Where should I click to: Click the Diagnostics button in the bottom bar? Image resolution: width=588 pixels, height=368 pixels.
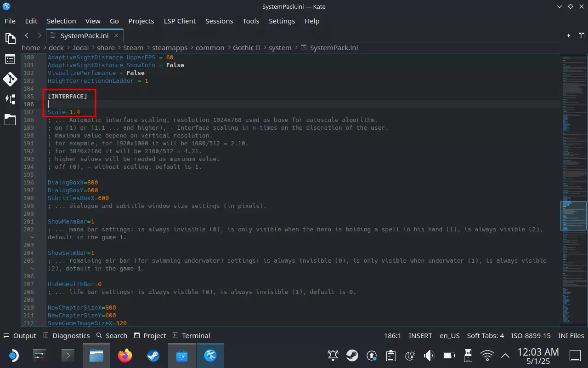[x=66, y=336]
